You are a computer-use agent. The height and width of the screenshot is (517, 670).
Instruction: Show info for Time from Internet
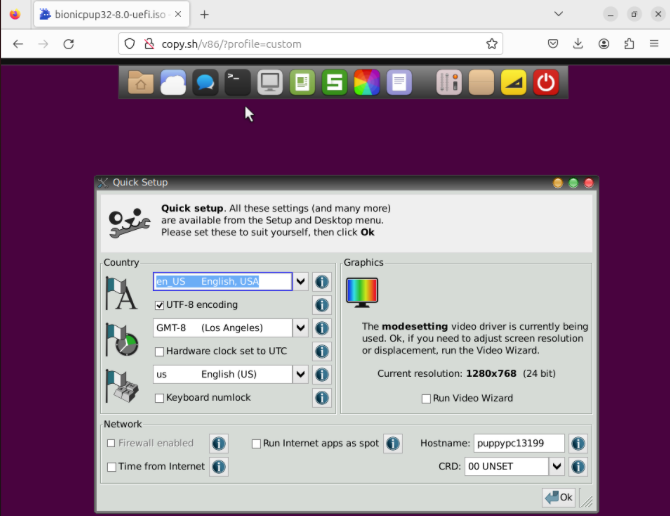click(x=219, y=466)
